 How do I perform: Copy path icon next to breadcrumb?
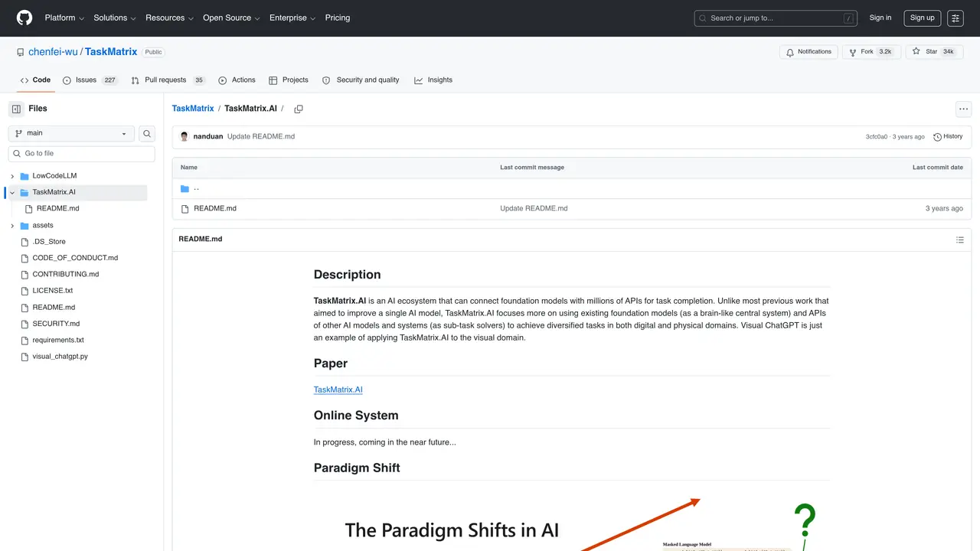299,109
